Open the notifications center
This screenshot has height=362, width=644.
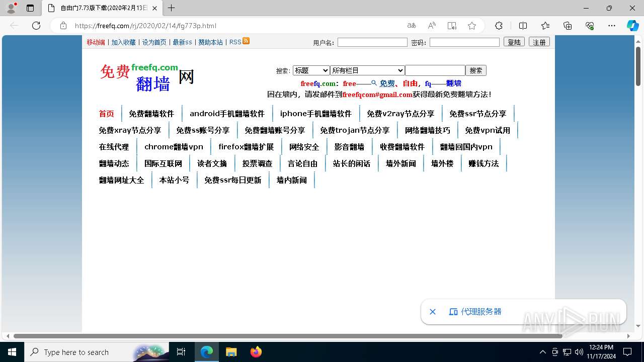(627, 352)
